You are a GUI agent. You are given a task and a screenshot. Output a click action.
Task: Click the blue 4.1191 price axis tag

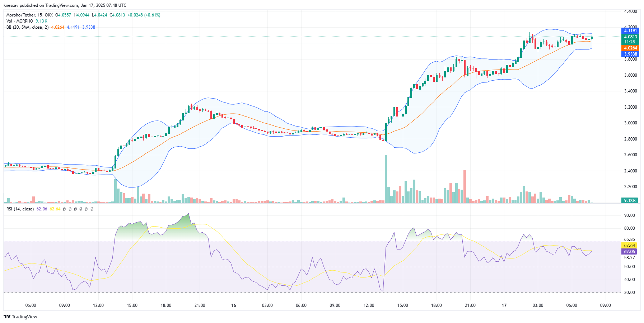click(x=630, y=31)
